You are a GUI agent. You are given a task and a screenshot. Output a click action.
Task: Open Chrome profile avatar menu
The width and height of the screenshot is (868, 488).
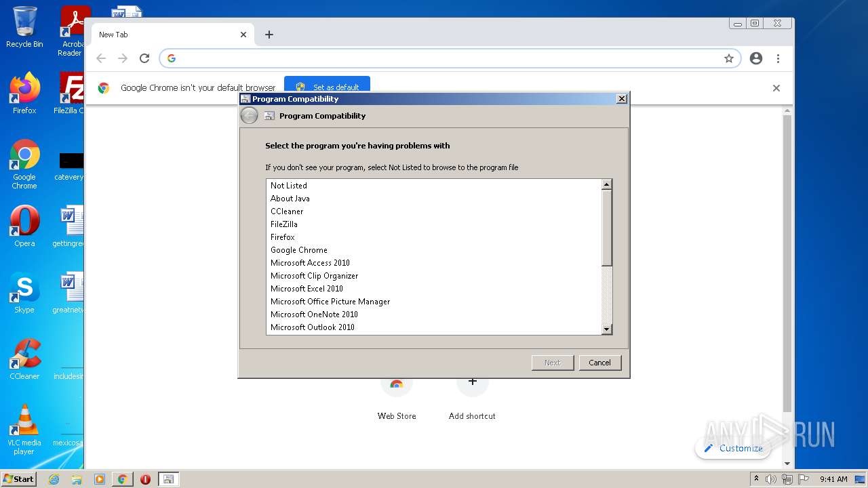756,58
